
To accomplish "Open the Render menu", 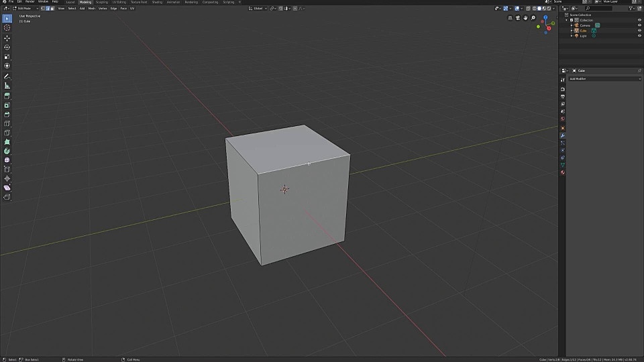I will coord(30,1).
